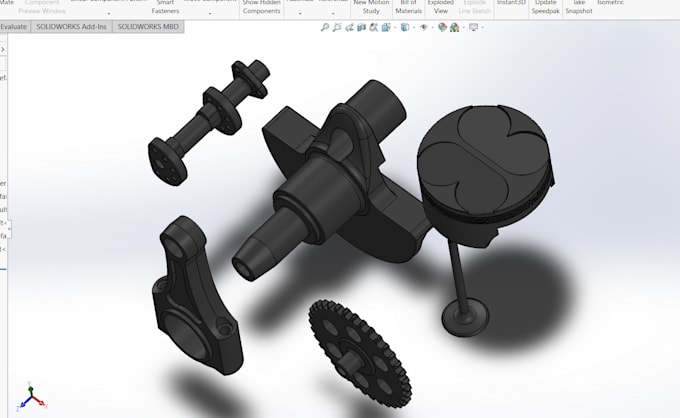
Task: Click the XYZ orientation triad
Action: click(31, 397)
